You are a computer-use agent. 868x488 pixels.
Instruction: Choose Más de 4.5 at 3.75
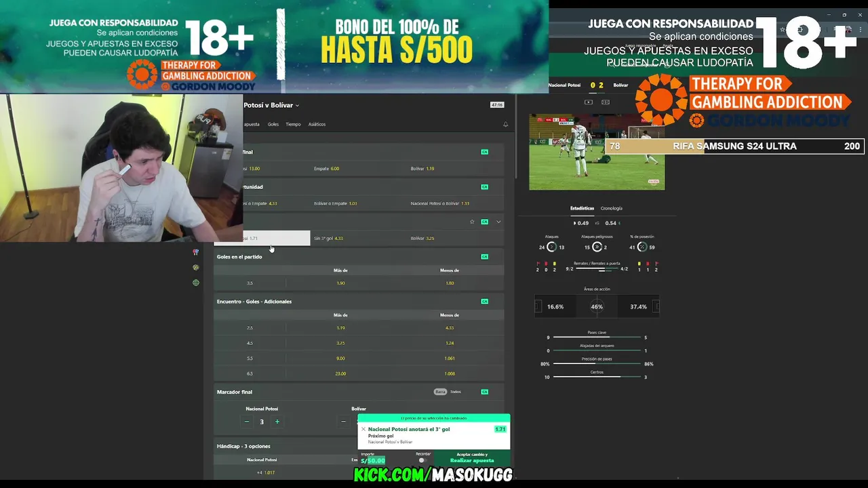tap(340, 343)
